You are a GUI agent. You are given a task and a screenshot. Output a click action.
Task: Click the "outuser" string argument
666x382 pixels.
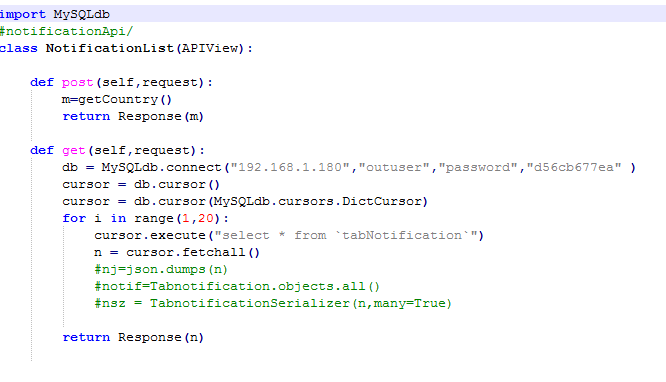394,167
